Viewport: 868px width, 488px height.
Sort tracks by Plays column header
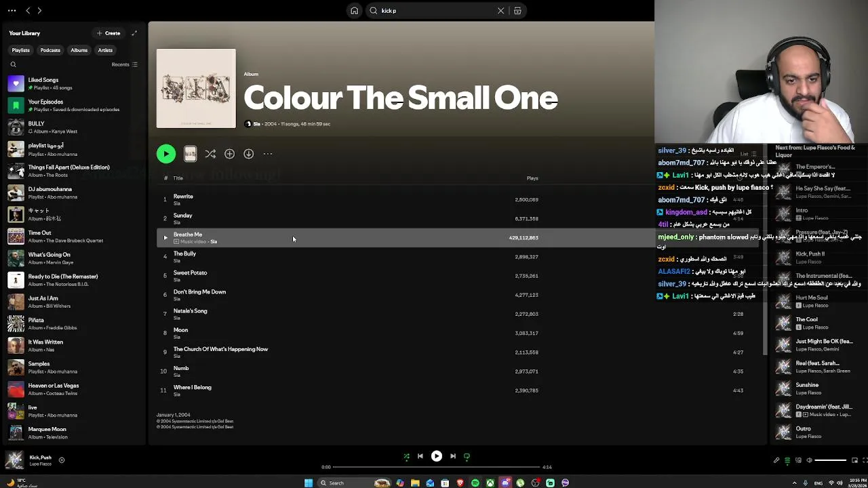click(532, 178)
